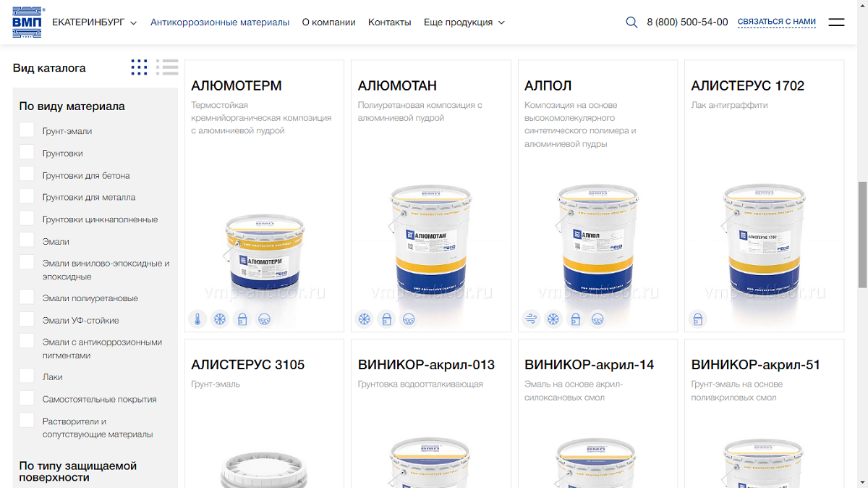The image size is (868, 488).
Task: Tick the Лаки filter checkbox
Action: coord(27,376)
